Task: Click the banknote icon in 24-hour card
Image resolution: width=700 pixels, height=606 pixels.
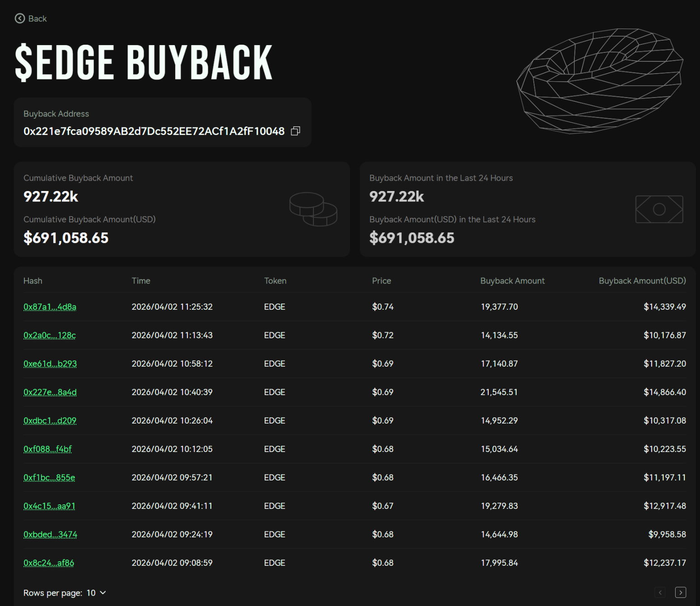Action: point(659,209)
